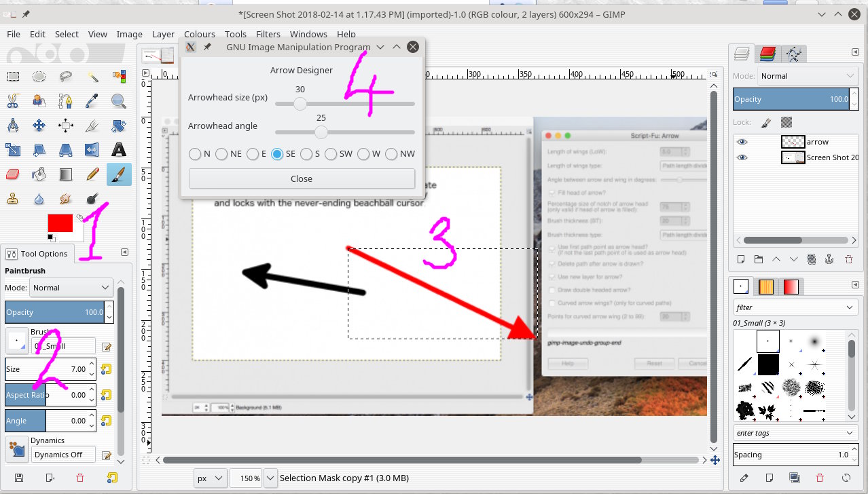Toggle the lock alpha channel icon
The height and width of the screenshot is (494, 868).
coord(786,123)
